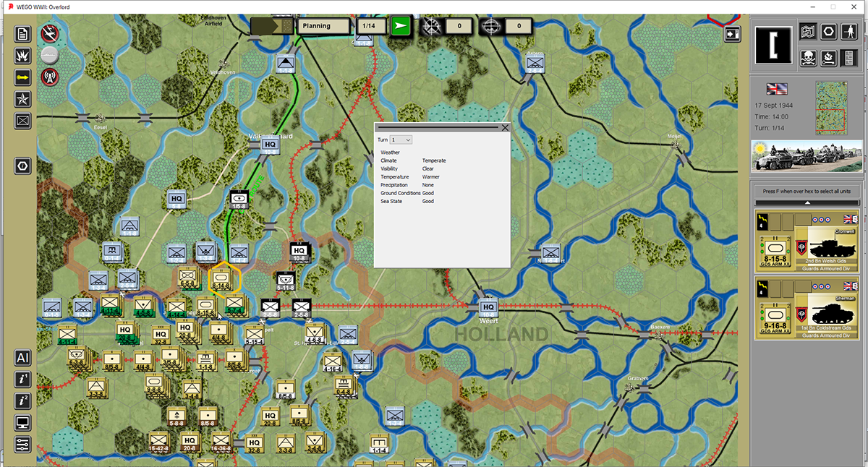Click the air strike count box

459,26
